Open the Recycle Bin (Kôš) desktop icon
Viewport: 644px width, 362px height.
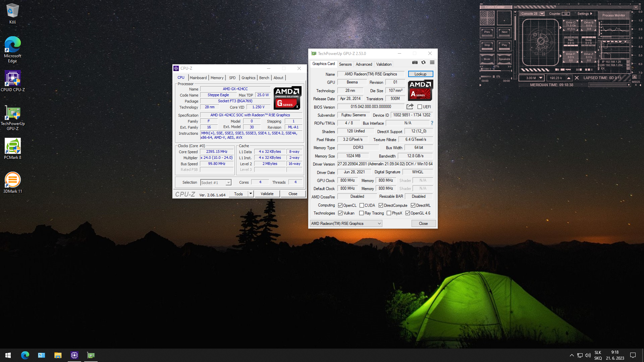(x=12, y=13)
